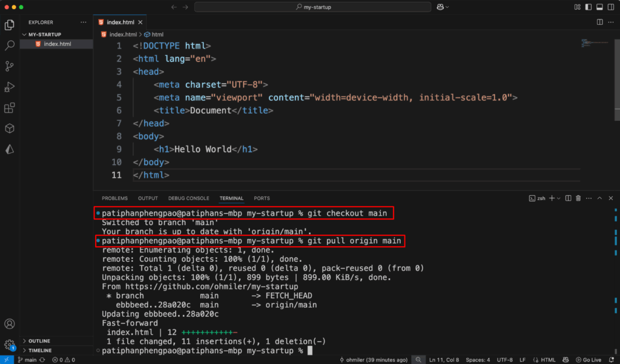This screenshot has height=364, width=620.
Task: Split the editor to the right
Action: [x=599, y=22]
